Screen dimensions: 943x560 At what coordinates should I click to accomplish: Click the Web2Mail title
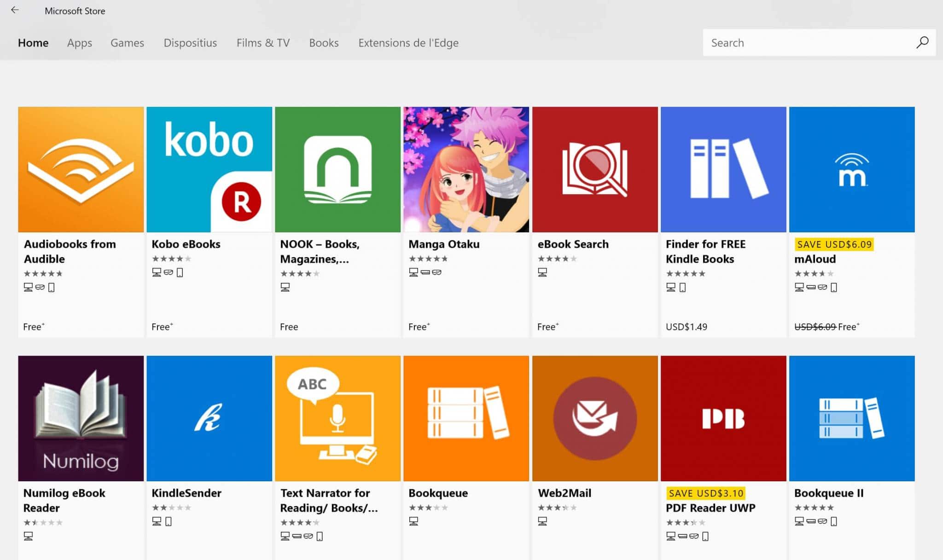(x=565, y=493)
